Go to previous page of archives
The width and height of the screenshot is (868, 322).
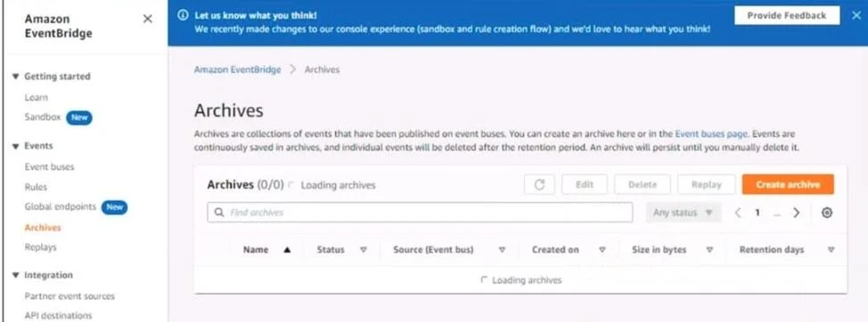tap(737, 212)
